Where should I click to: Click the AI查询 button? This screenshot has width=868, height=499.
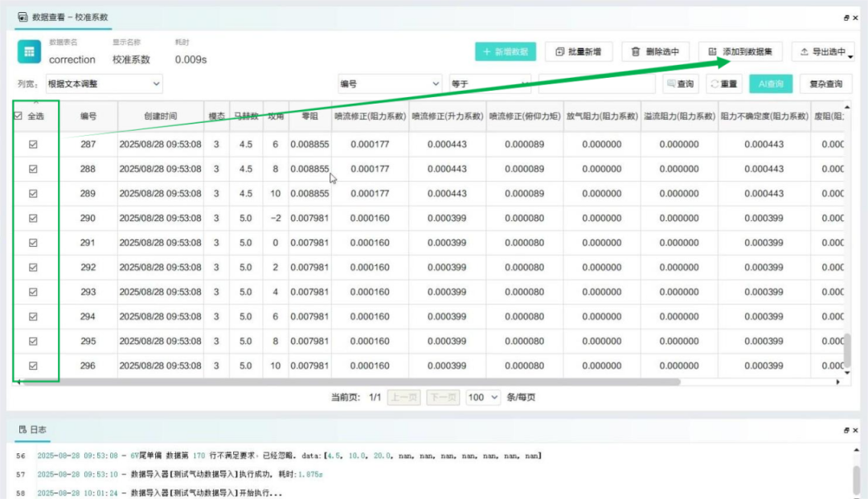(x=771, y=84)
